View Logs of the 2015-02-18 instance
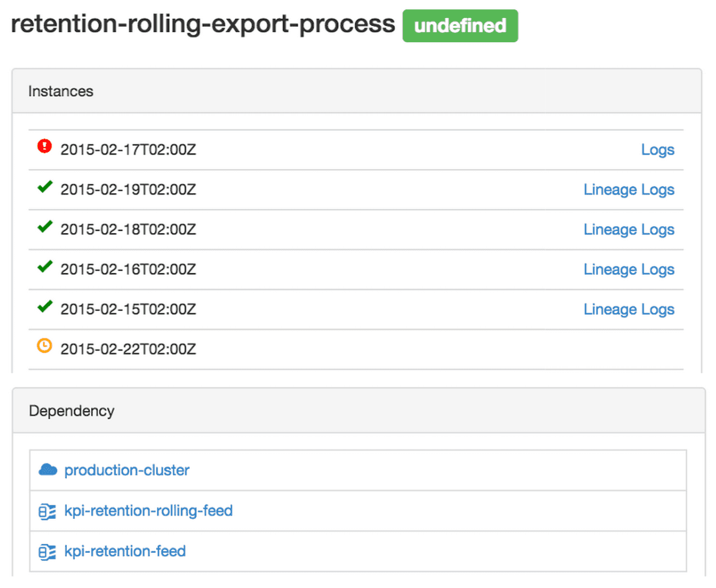Image resolution: width=716 pixels, height=588 pixels. pyautogui.click(x=658, y=230)
